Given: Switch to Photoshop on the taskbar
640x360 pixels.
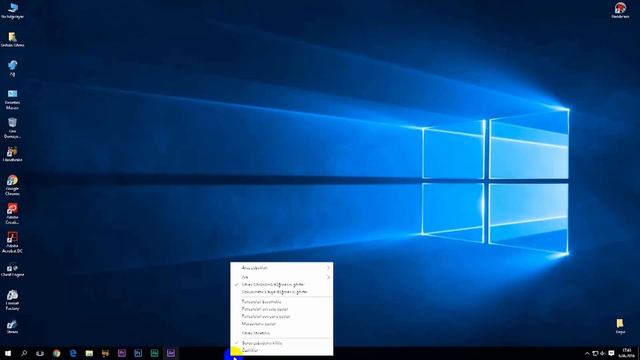Looking at the screenshot, I should pos(138,353).
